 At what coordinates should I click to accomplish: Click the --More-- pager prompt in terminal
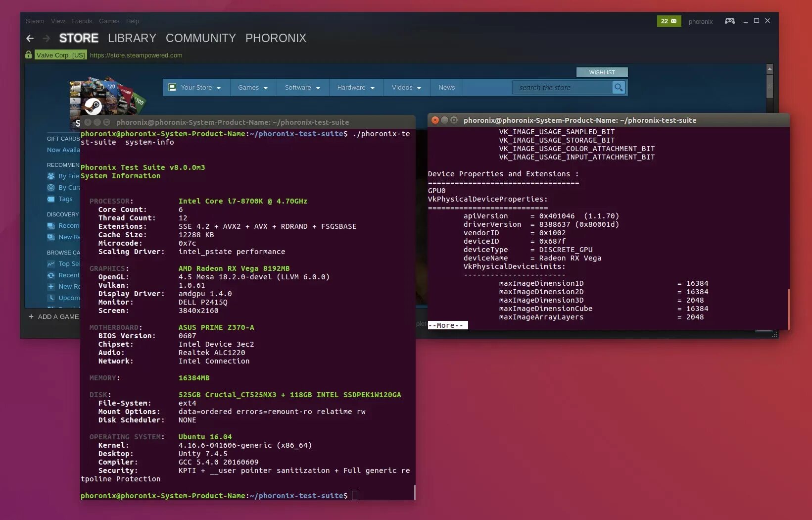(448, 325)
